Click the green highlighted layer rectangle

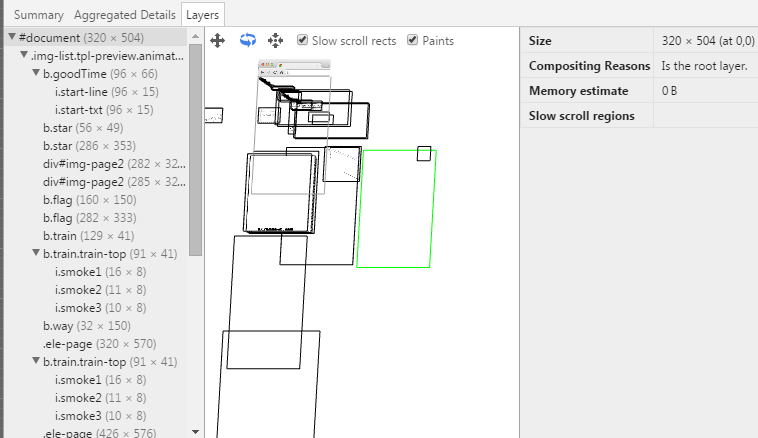click(x=396, y=209)
